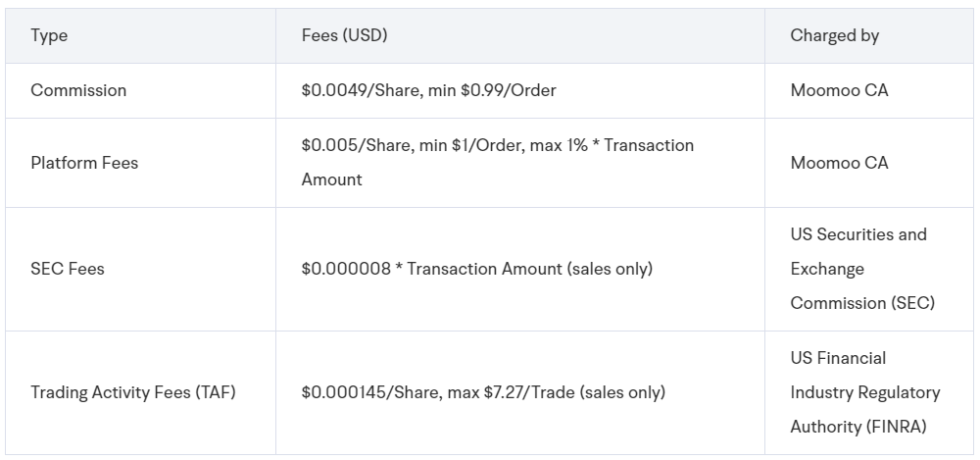The height and width of the screenshot is (460, 980).
Task: Click the Authority (FINRA) text line
Action: (x=858, y=427)
